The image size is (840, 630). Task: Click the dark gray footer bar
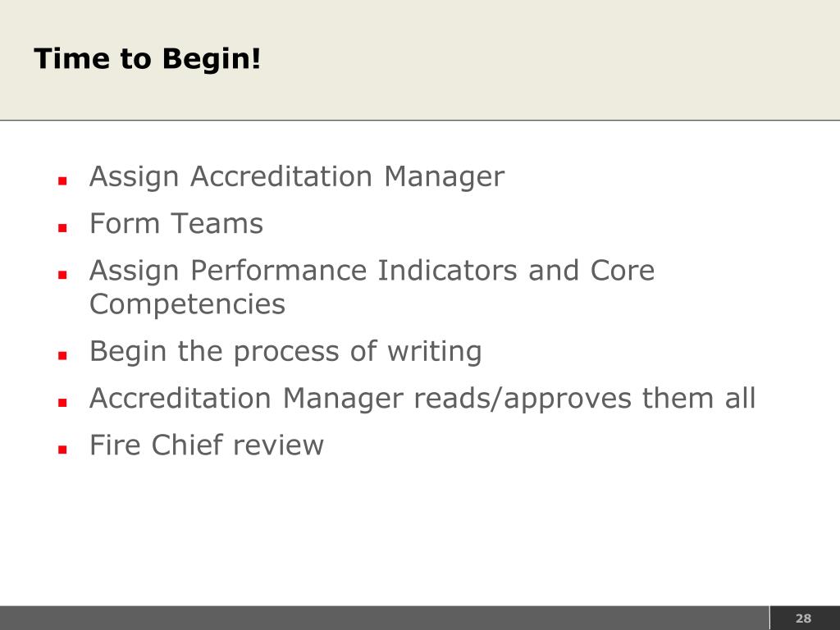(384, 619)
